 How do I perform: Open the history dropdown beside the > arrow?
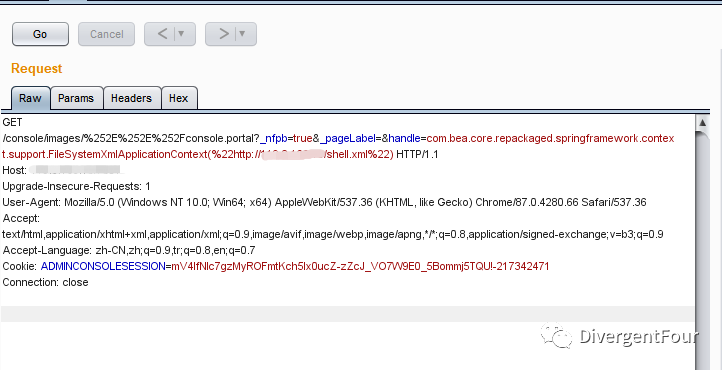[242, 34]
